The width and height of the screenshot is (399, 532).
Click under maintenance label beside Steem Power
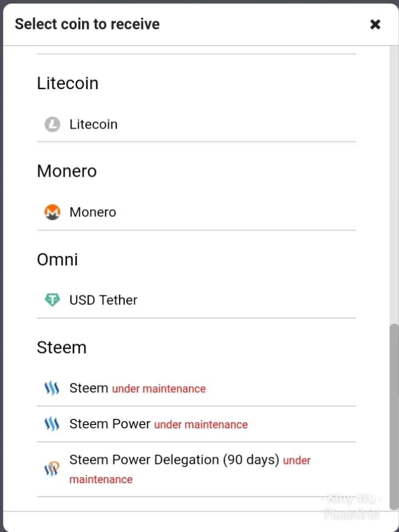201,425
